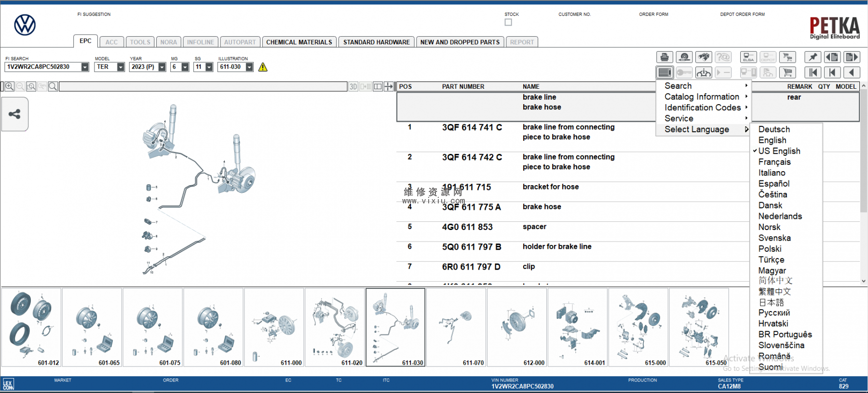
Task: Open the SG dropdown arrow
Action: (209, 67)
